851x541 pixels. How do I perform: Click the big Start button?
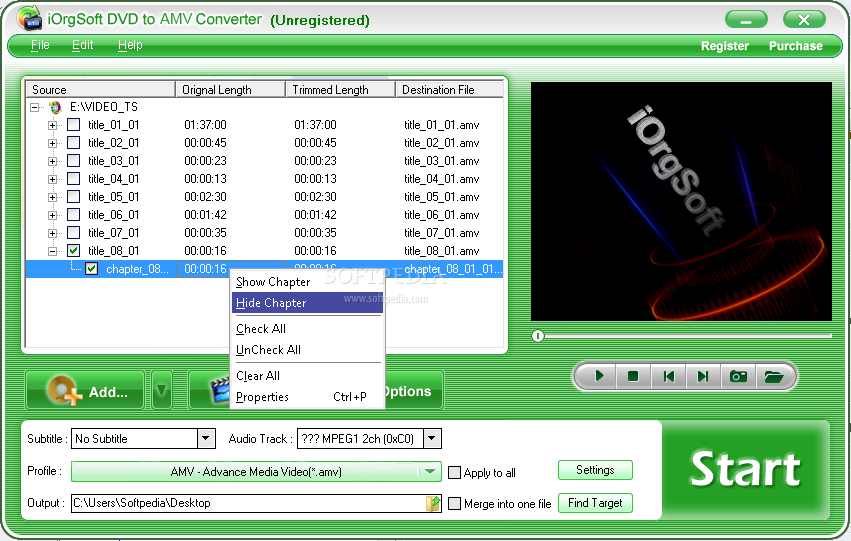746,469
